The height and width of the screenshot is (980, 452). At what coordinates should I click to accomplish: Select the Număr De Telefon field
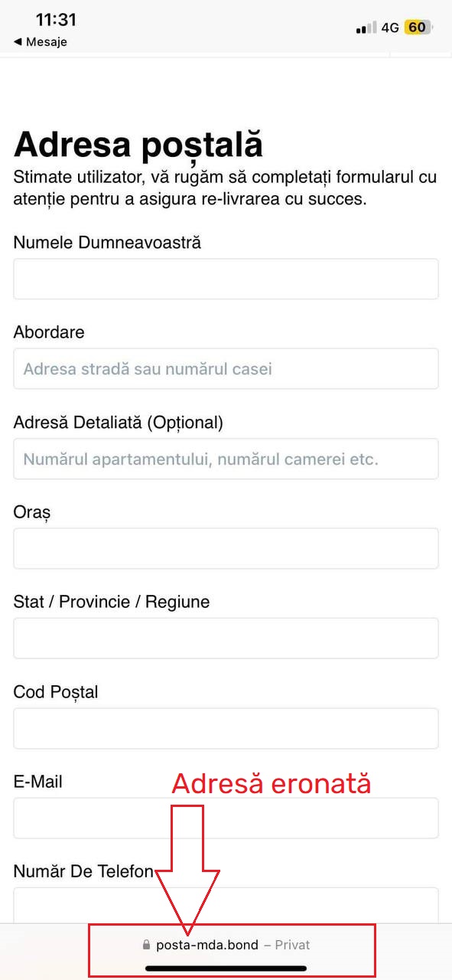pos(226,905)
